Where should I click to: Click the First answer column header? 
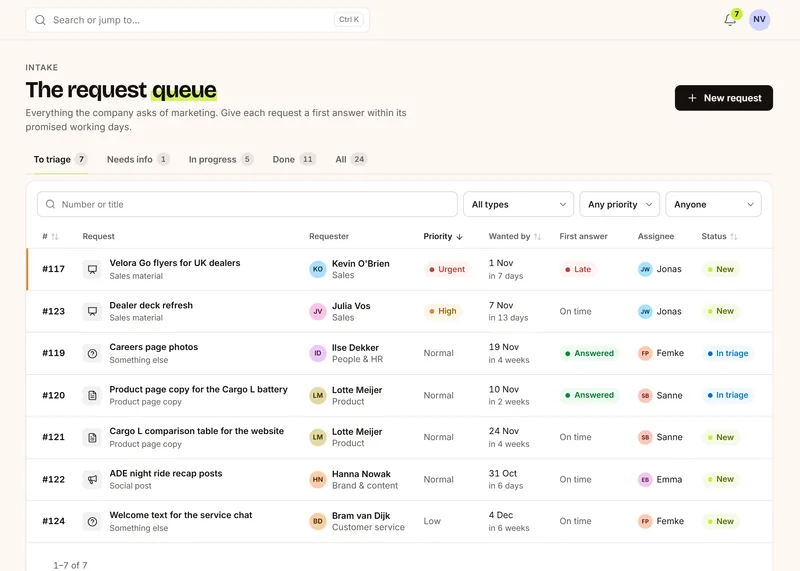point(583,236)
